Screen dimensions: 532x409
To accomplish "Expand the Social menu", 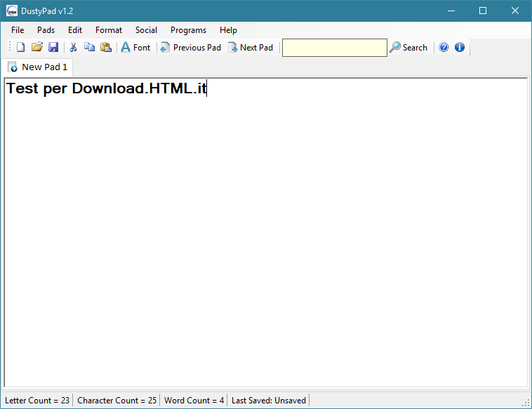I will [x=146, y=30].
